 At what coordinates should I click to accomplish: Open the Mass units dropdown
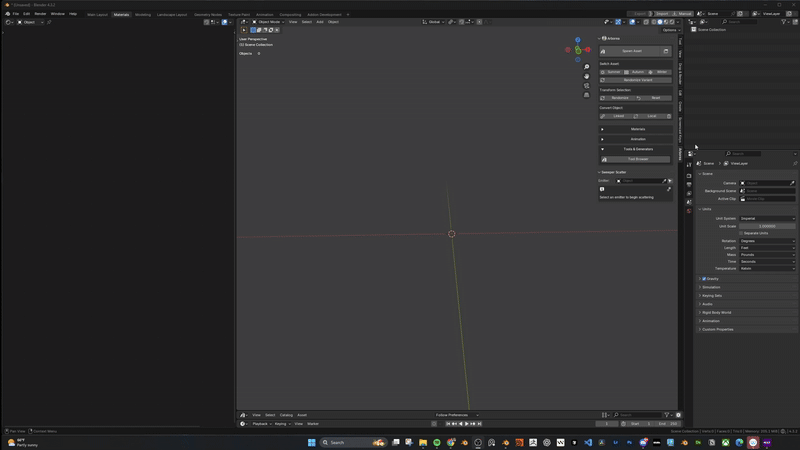click(x=767, y=255)
